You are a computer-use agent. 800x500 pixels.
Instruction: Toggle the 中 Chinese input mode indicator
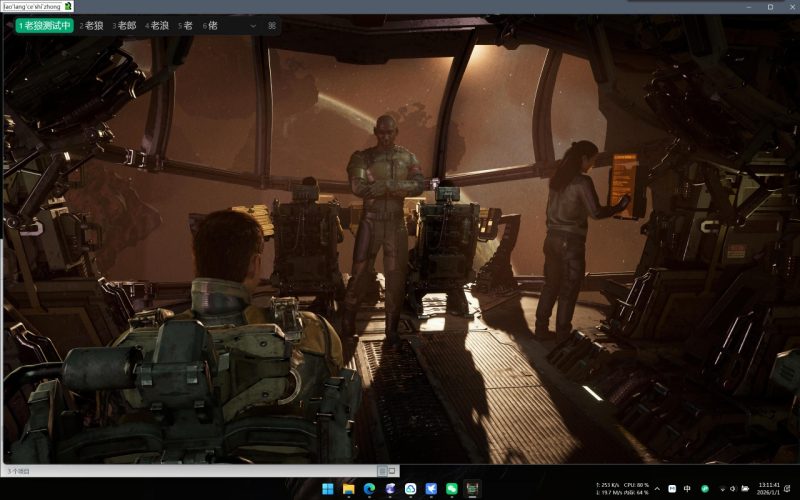(x=687, y=489)
